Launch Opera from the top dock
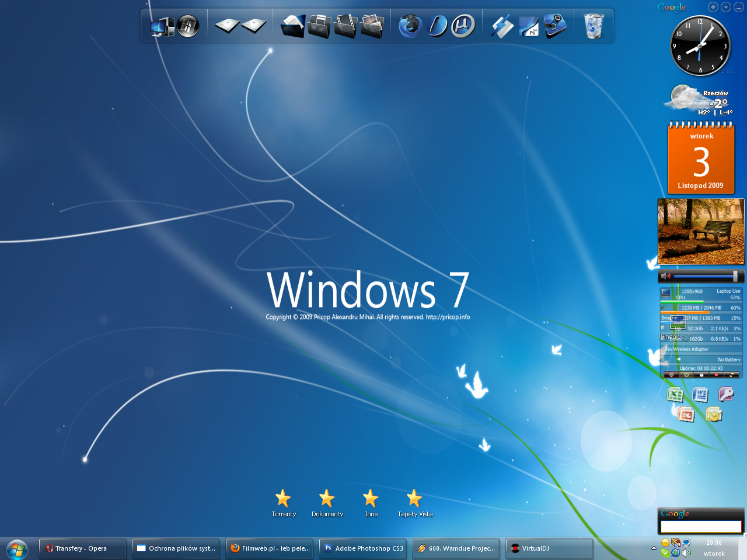This screenshot has width=747, height=560. tap(437, 26)
